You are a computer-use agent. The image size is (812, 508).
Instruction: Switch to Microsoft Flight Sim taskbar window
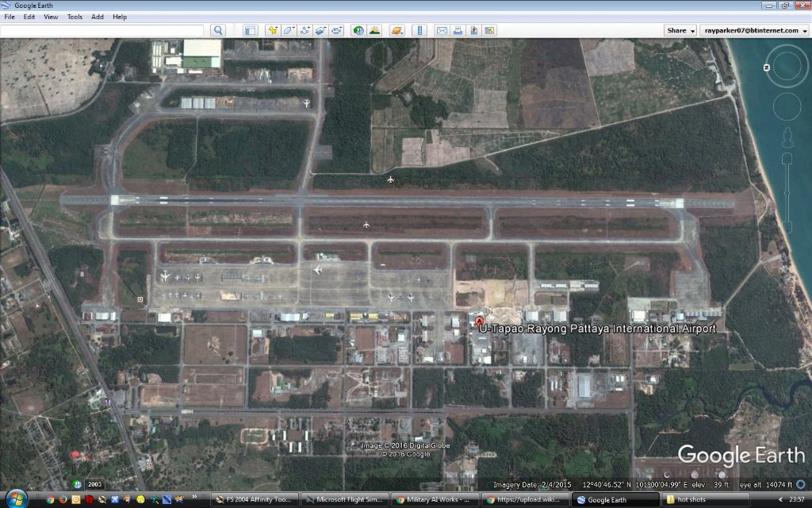click(x=347, y=500)
